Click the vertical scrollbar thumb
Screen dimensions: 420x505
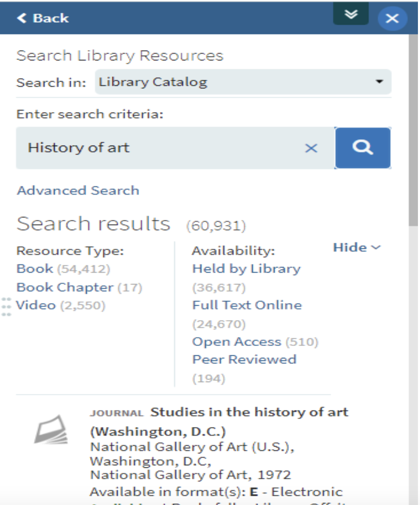pos(414,129)
